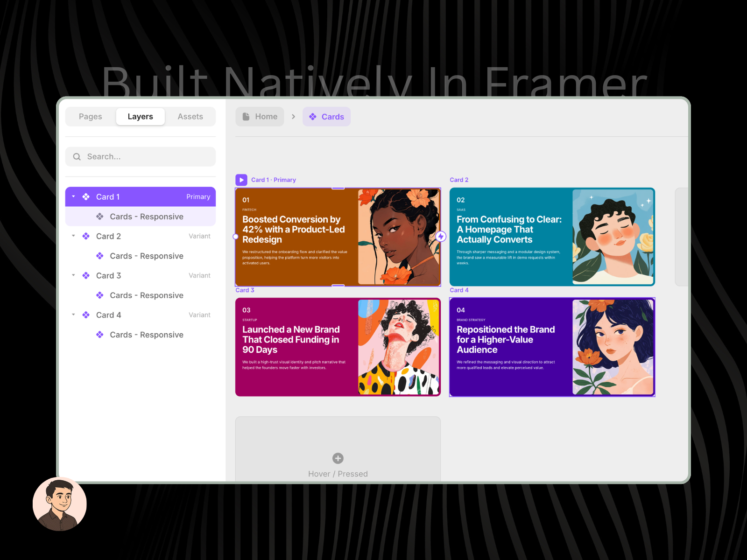The height and width of the screenshot is (560, 747).
Task: Click the user avatar at bottom left
Action: click(x=60, y=504)
